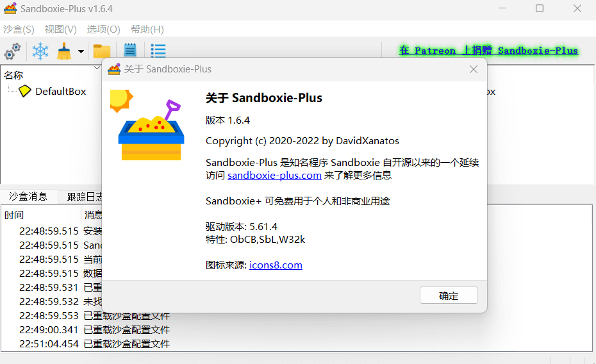Click the 名称 column header
The height and width of the screenshot is (364, 596).
[13, 75]
